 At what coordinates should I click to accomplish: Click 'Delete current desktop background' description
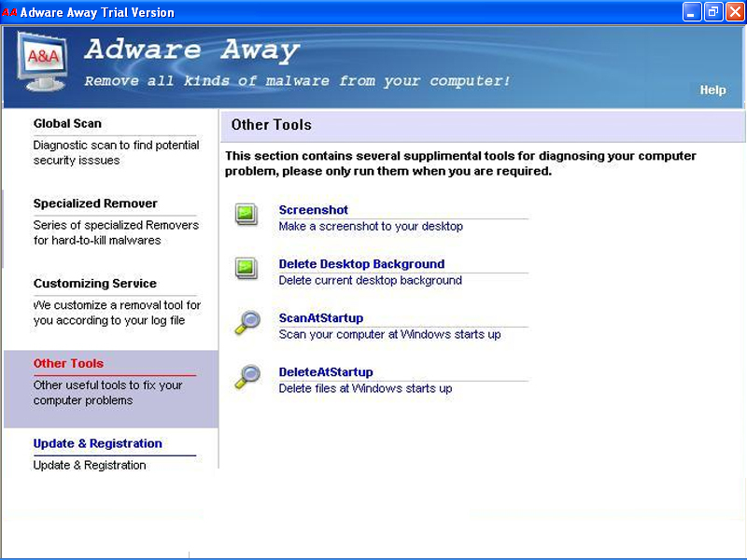tap(370, 281)
